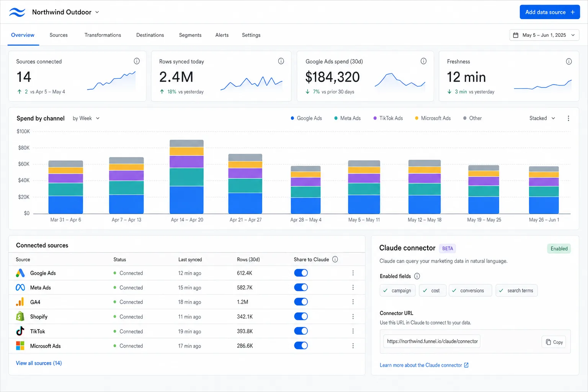This screenshot has width=588, height=392.
Task: Toggle Share to Claude for Google Ads
Action: (301, 273)
